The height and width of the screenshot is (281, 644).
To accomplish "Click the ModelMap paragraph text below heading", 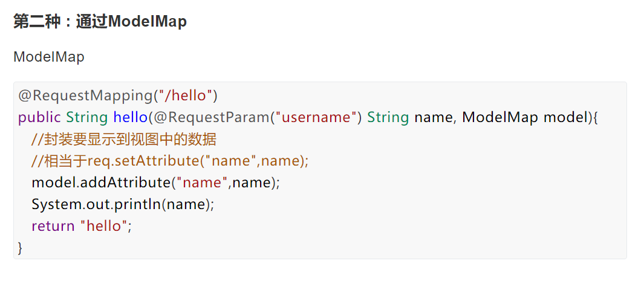I will tap(49, 57).
